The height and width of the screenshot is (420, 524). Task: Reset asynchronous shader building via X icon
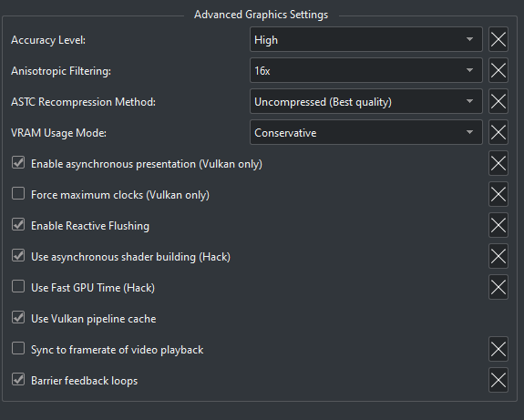coord(498,256)
